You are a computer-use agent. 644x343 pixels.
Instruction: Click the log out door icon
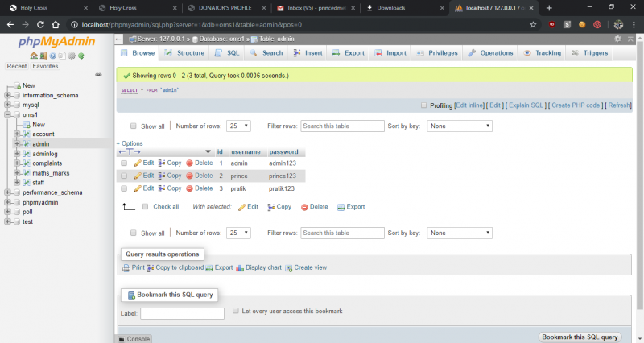(43, 56)
